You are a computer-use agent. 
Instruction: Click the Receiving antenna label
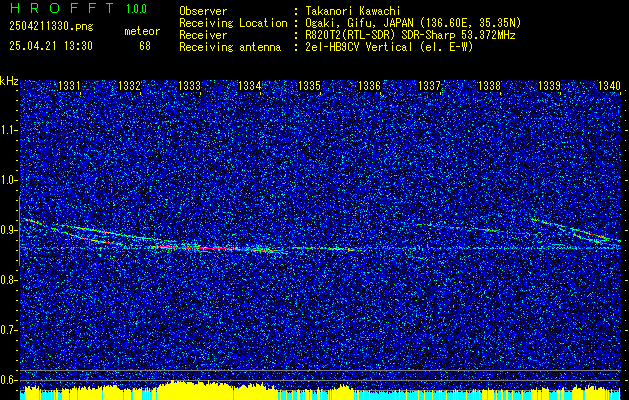tap(230, 47)
